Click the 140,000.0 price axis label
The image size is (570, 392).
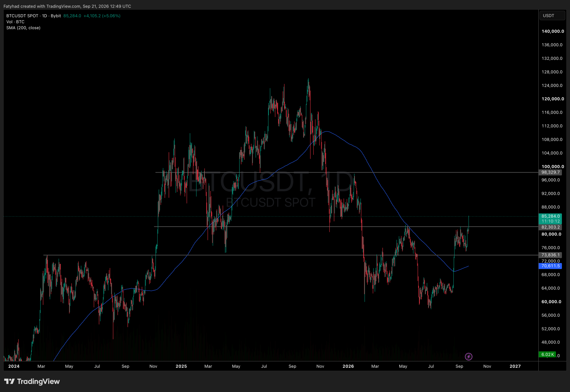pyautogui.click(x=553, y=31)
